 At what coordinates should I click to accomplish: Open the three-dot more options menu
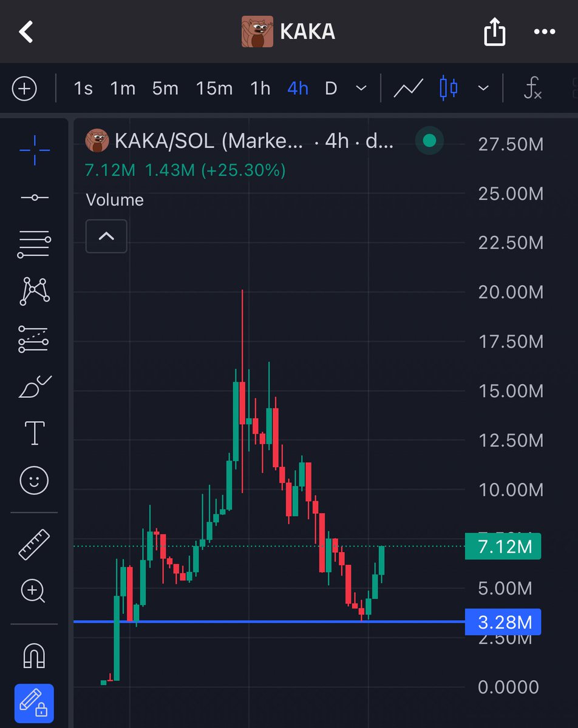544,32
